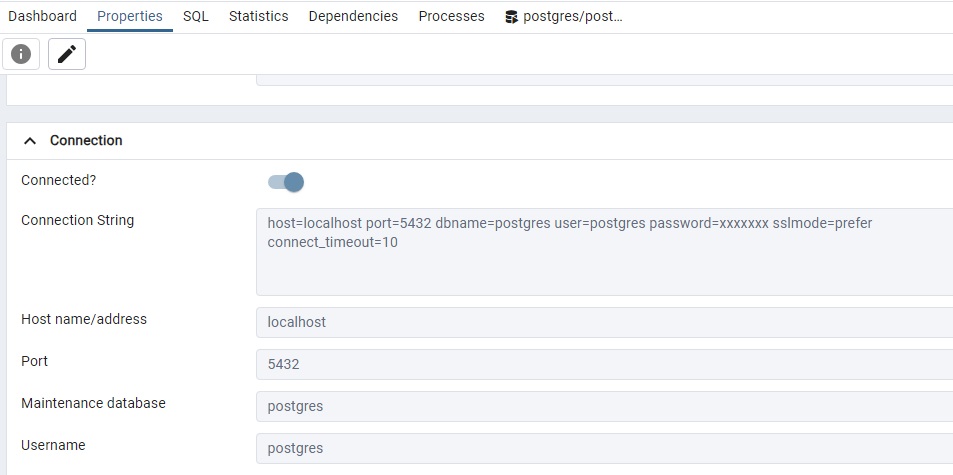The image size is (953, 475).
Task: Switch to the SQL tab
Action: tap(196, 17)
